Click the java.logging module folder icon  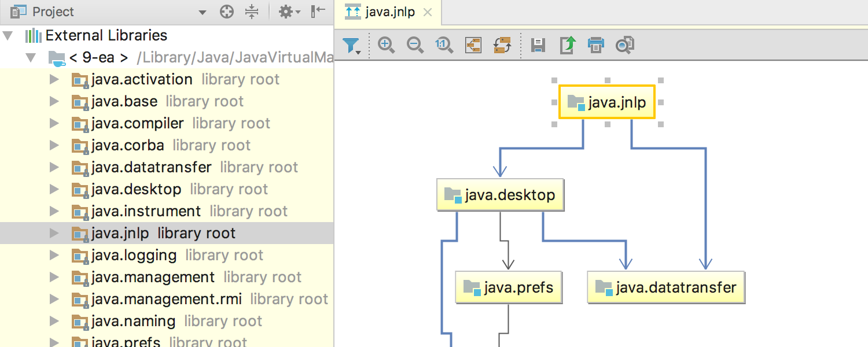point(80,256)
